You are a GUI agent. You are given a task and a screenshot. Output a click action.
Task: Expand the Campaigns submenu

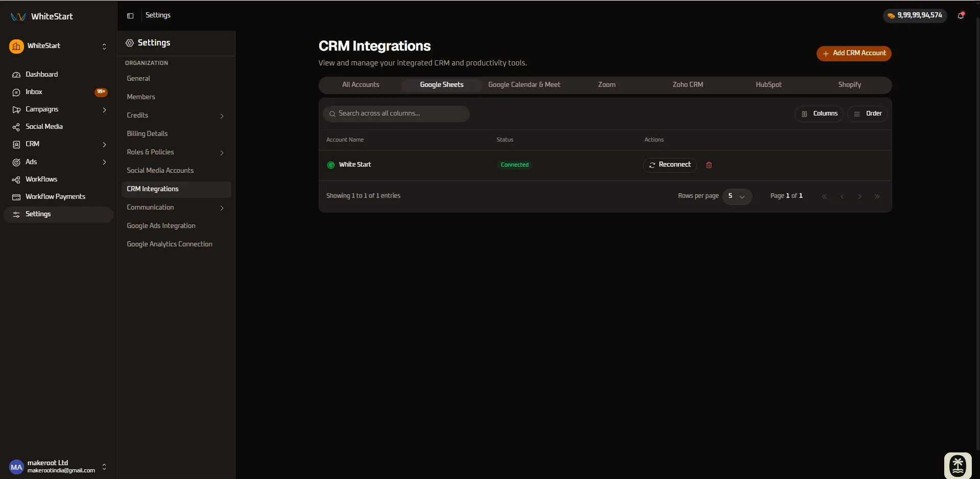coord(104,110)
